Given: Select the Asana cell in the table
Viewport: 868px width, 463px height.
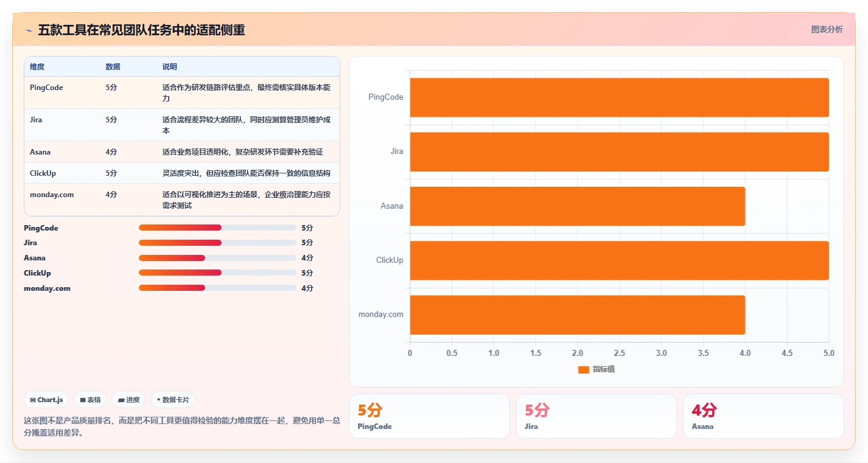Looking at the screenshot, I should 40,152.
